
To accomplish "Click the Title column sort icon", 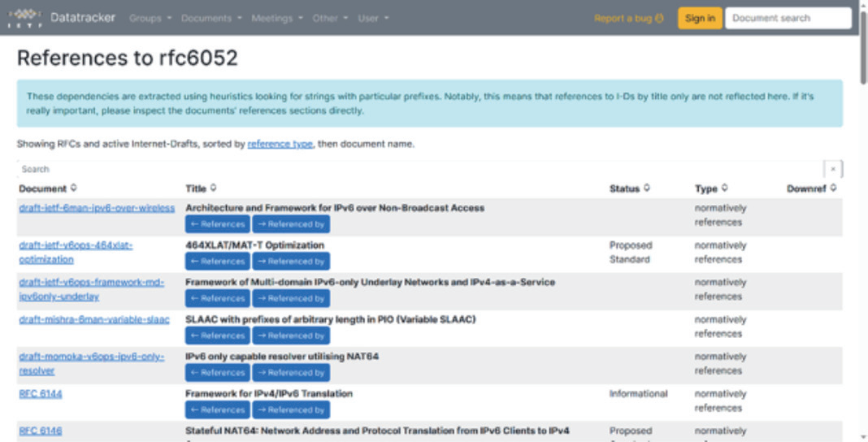I will click(x=213, y=188).
